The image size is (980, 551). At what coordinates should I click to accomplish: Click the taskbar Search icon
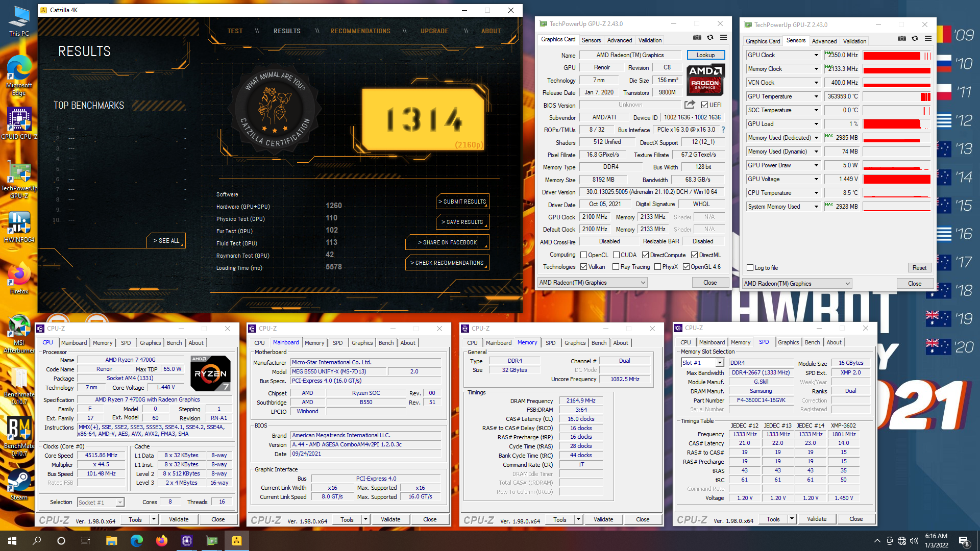pos(37,541)
